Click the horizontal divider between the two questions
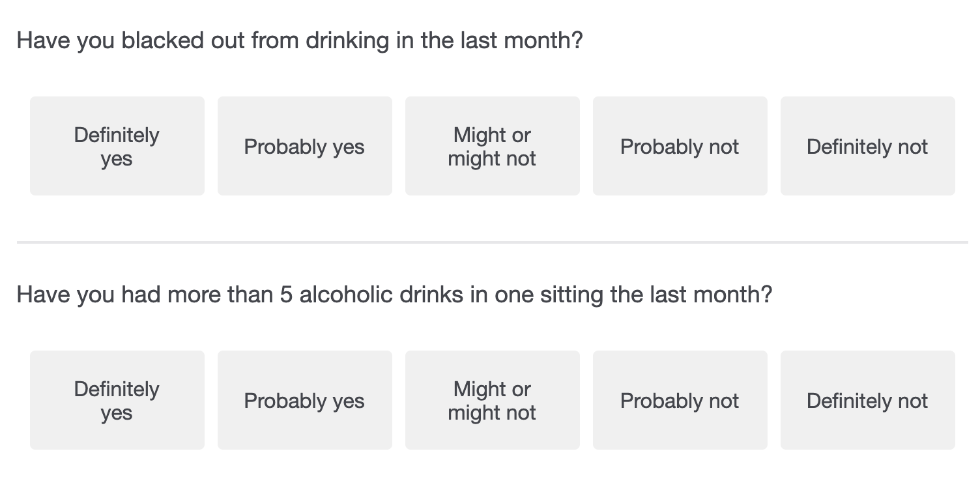 [493, 242]
